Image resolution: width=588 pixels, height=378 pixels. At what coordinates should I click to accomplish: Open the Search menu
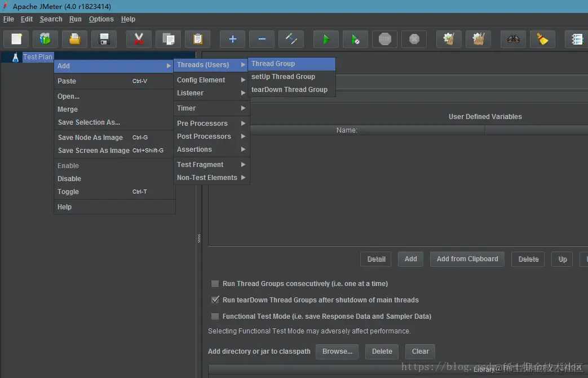click(51, 19)
